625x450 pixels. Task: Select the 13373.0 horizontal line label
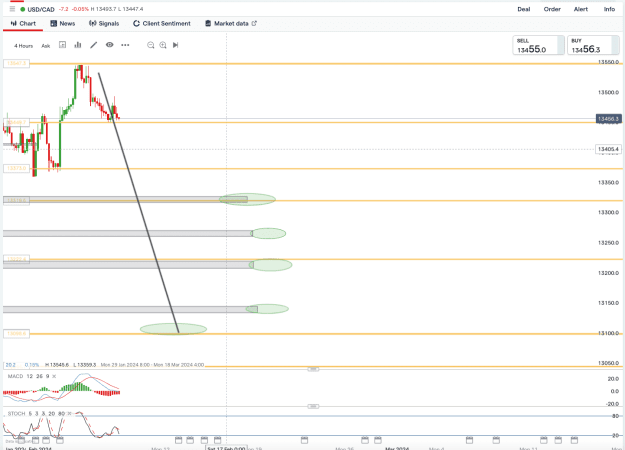click(x=16, y=169)
